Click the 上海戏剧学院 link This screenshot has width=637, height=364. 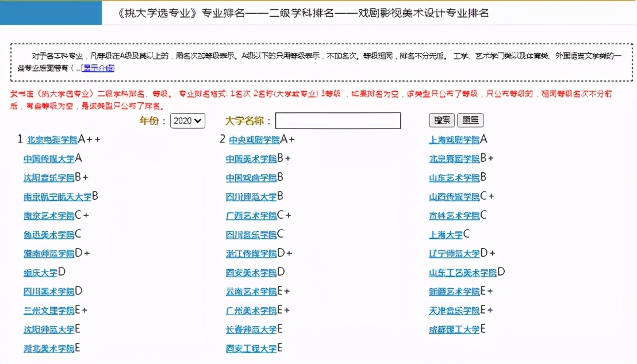452,139
